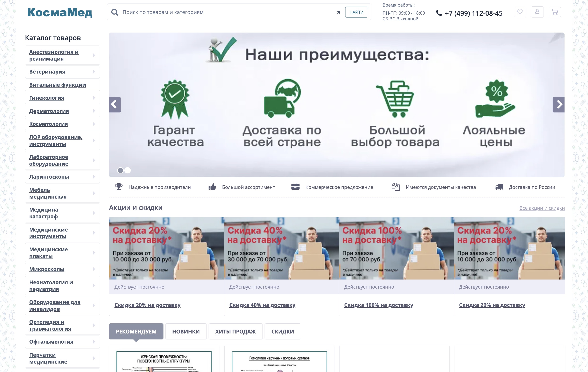The width and height of the screenshot is (588, 372).
Task: Click the trophy icon for reliable manufacturers
Action: (119, 187)
